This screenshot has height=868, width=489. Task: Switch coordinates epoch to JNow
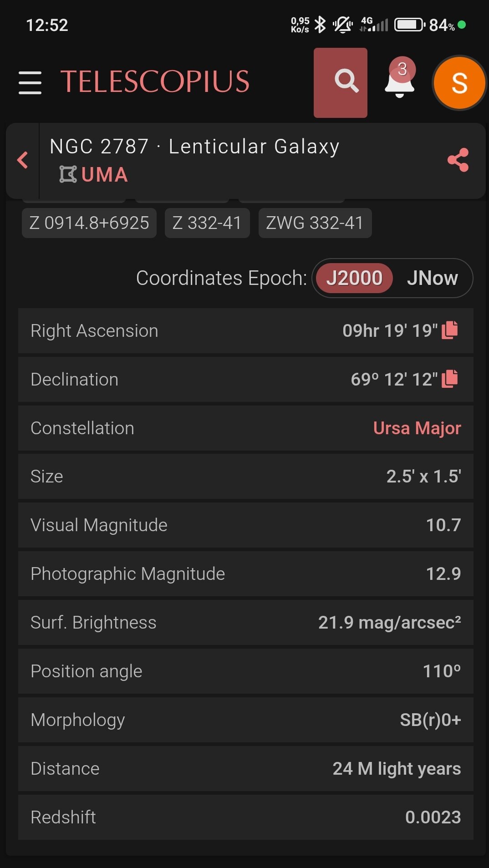click(x=432, y=278)
